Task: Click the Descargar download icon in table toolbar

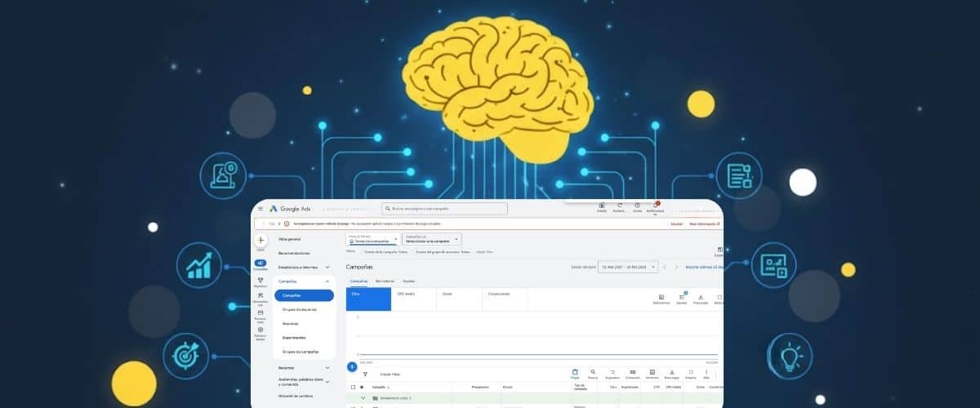Action: coord(671,372)
